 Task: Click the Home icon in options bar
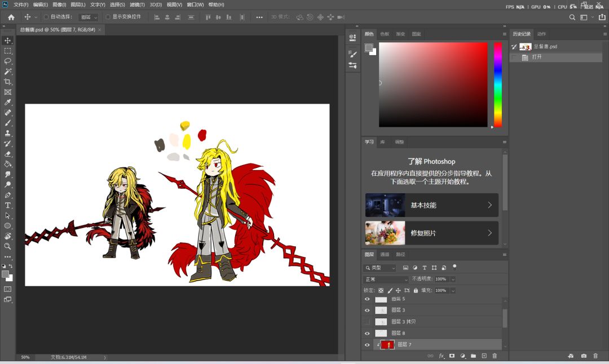[11, 17]
